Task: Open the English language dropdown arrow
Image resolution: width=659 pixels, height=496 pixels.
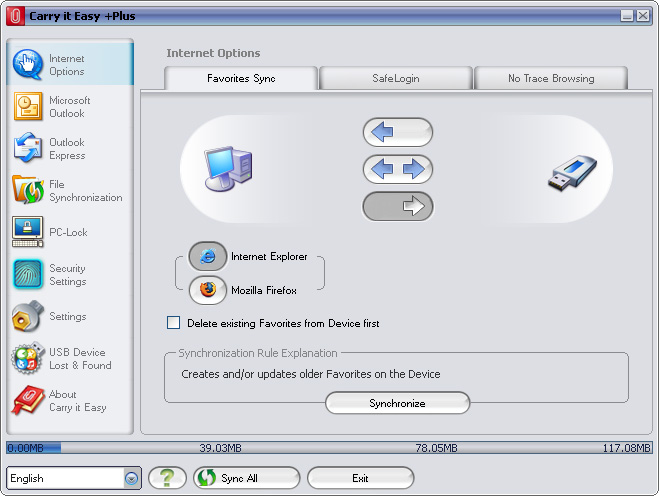Action: pyautogui.click(x=132, y=478)
